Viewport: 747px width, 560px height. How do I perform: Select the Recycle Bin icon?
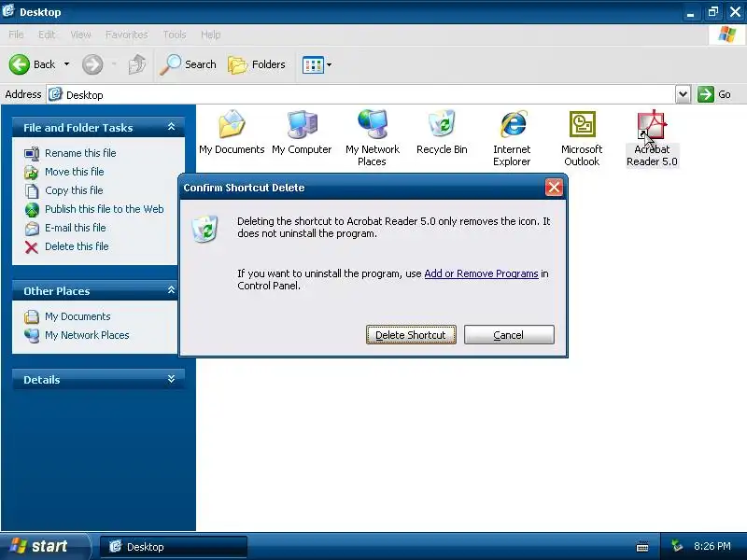442,133
